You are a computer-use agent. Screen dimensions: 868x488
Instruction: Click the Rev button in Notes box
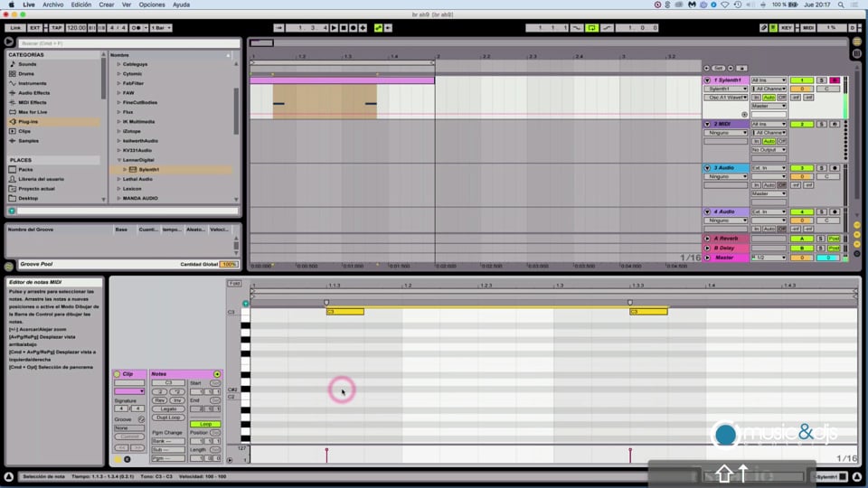159,400
